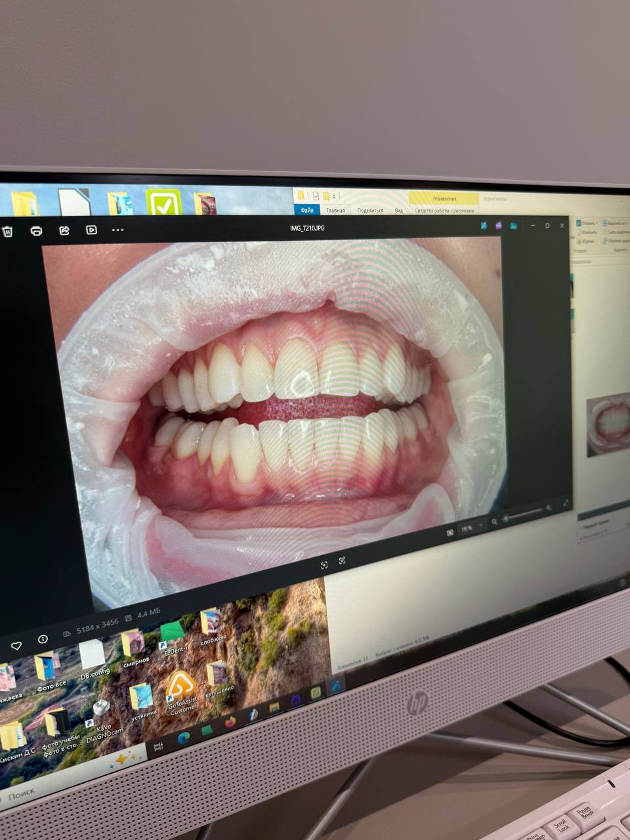Open the three-dots See more menu
Image resolution: width=630 pixels, height=840 pixels.
(117, 230)
